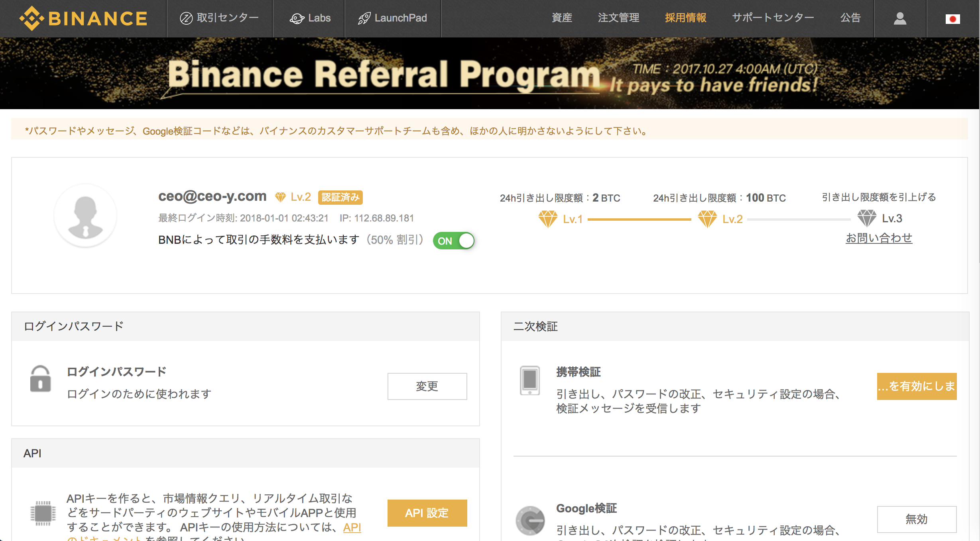Open the 採用情報 link
The height and width of the screenshot is (541, 980).
coord(685,18)
